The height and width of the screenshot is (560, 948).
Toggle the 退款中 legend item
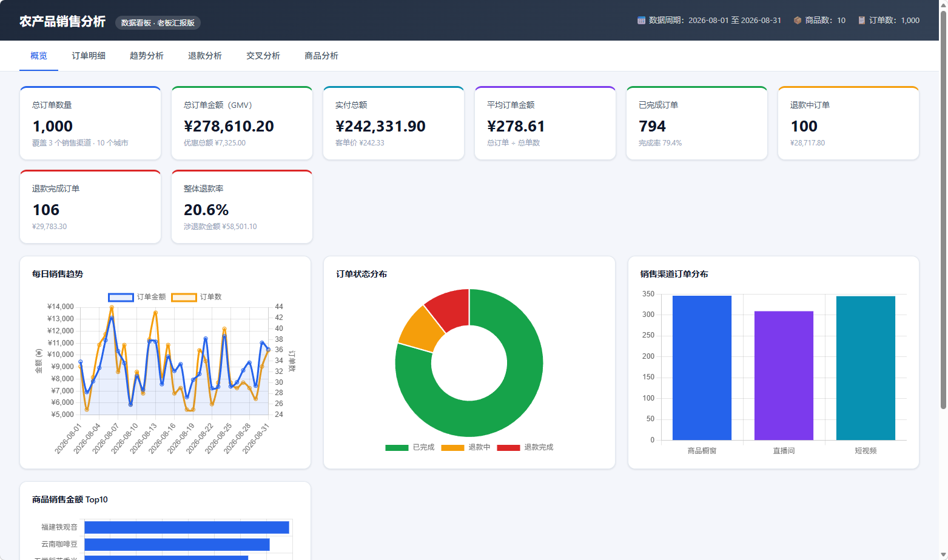(x=466, y=447)
